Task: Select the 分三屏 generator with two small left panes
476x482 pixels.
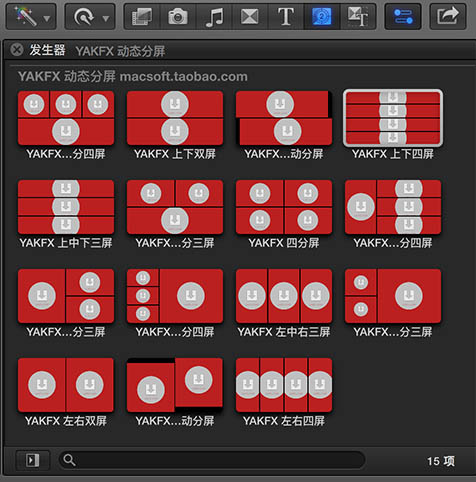Action: (393, 296)
